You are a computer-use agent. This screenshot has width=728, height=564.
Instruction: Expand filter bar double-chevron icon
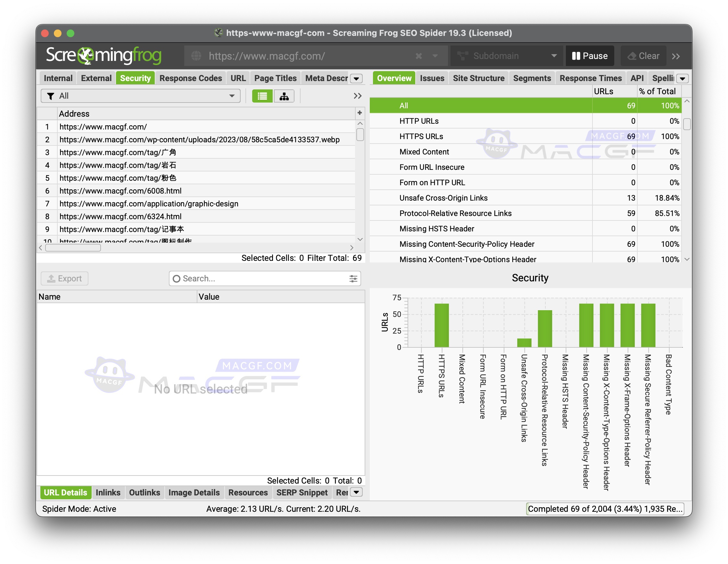click(x=357, y=96)
